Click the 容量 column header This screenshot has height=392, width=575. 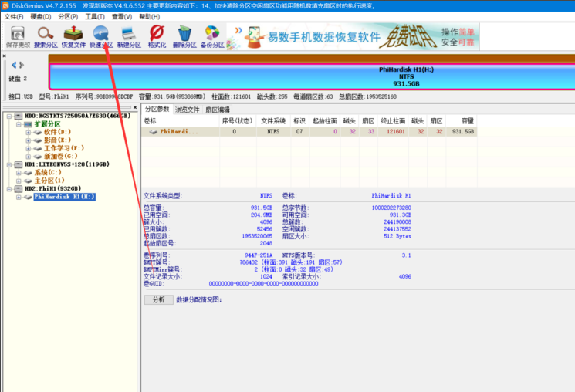click(x=462, y=121)
